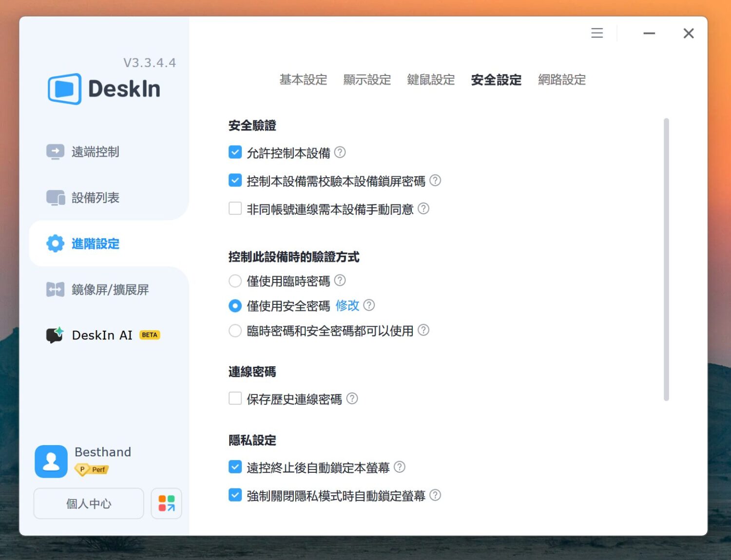
Task: Uncheck 允許控制本設備 checkbox
Action: tap(235, 152)
